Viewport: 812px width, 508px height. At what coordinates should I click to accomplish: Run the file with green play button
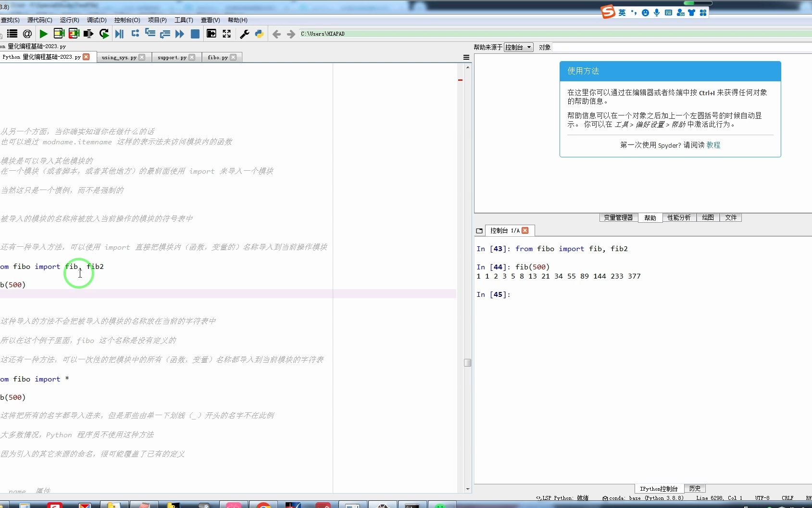pyautogui.click(x=43, y=34)
